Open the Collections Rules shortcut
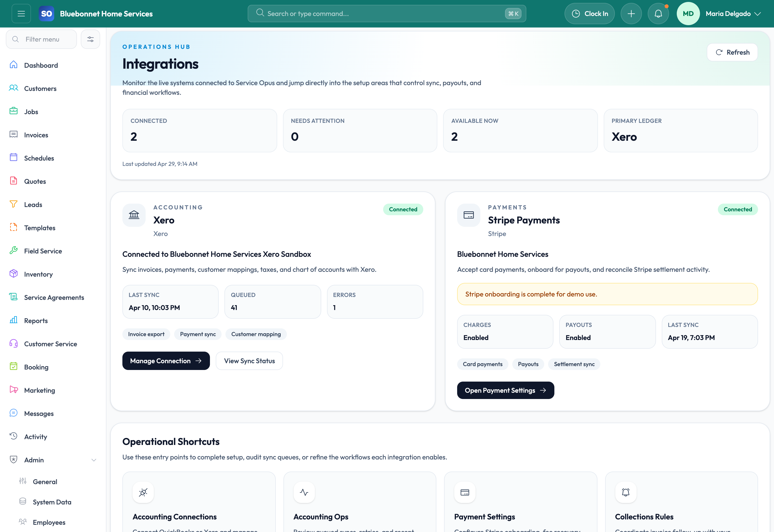 pos(681,502)
